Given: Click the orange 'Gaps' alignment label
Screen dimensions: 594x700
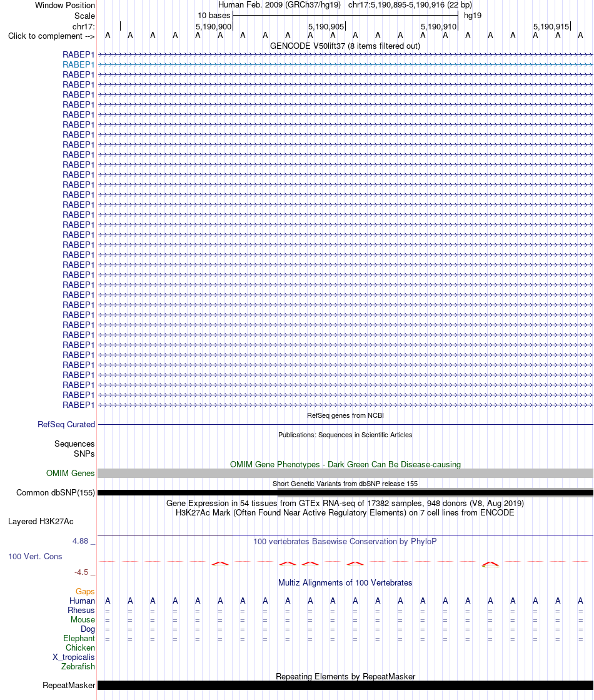Looking at the screenshot, I should tap(85, 592).
